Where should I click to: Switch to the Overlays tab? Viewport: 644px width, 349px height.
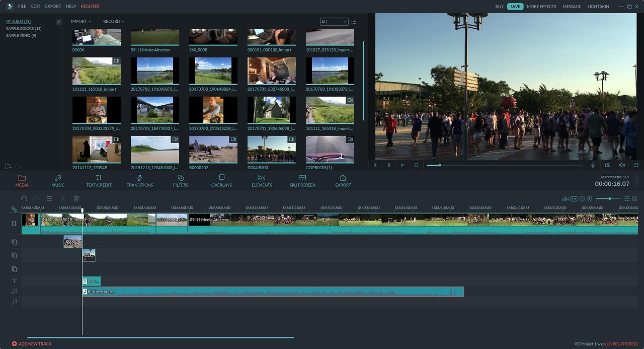[x=221, y=181]
